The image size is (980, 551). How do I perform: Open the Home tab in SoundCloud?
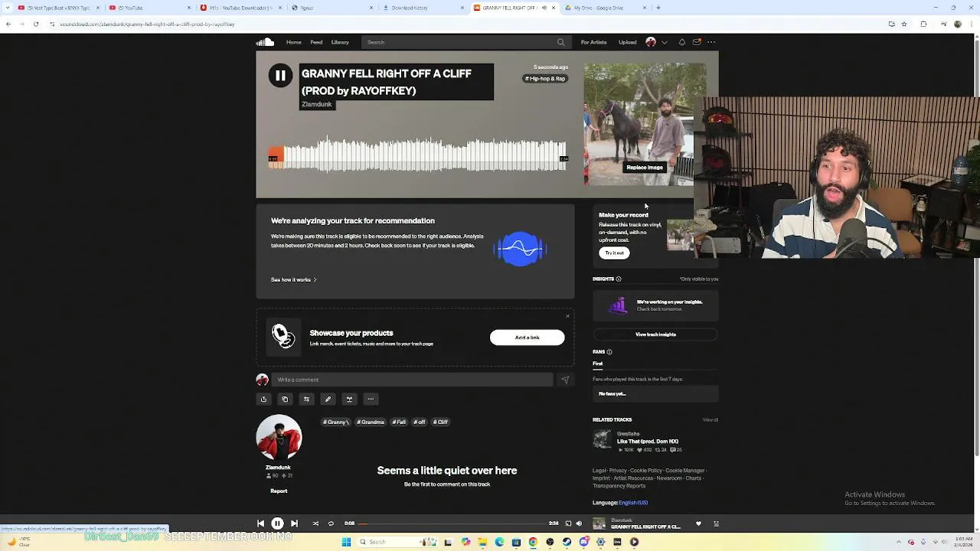[293, 42]
